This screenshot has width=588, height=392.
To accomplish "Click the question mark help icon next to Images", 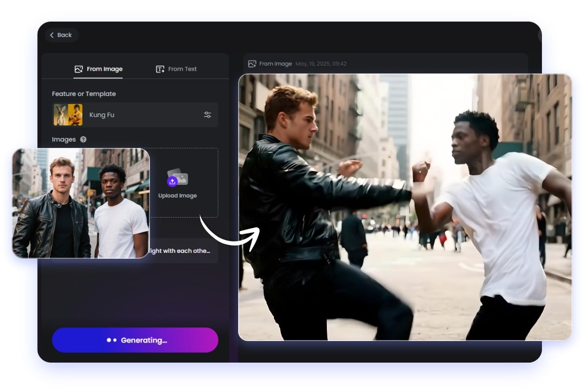I will point(83,139).
